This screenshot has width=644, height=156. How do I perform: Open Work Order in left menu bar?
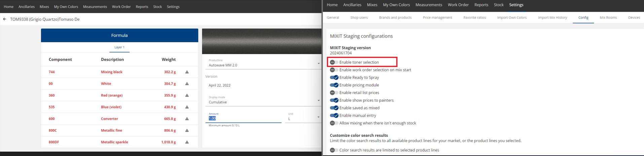pyautogui.click(x=121, y=7)
